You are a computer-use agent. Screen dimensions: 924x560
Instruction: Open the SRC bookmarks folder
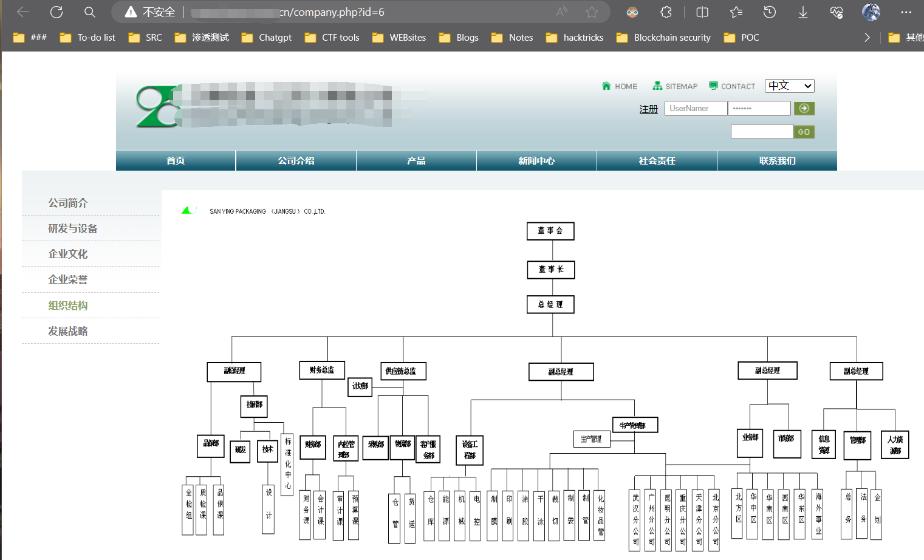click(145, 38)
